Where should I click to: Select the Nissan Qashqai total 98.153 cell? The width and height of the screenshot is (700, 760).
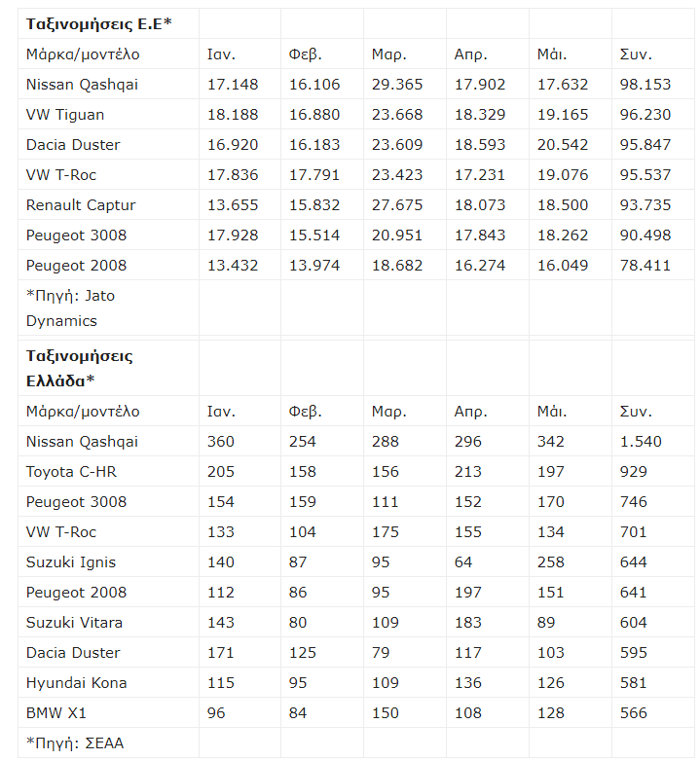(645, 85)
